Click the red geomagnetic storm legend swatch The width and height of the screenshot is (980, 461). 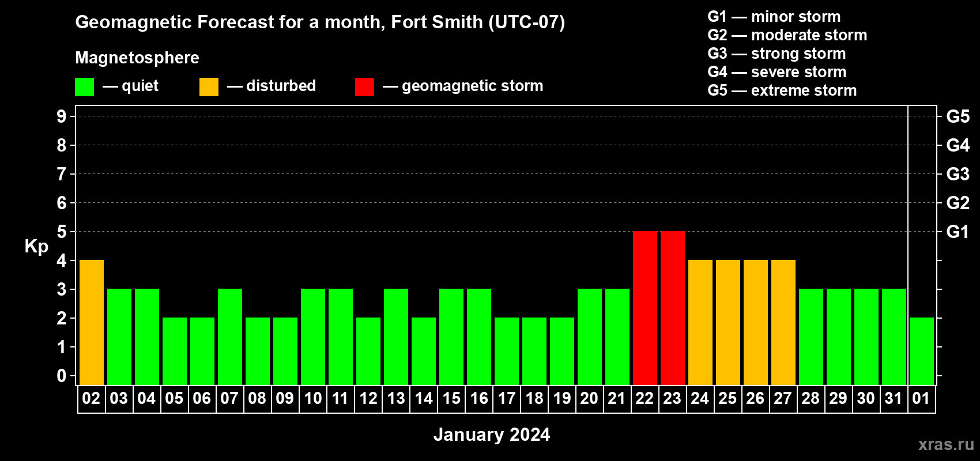click(364, 87)
